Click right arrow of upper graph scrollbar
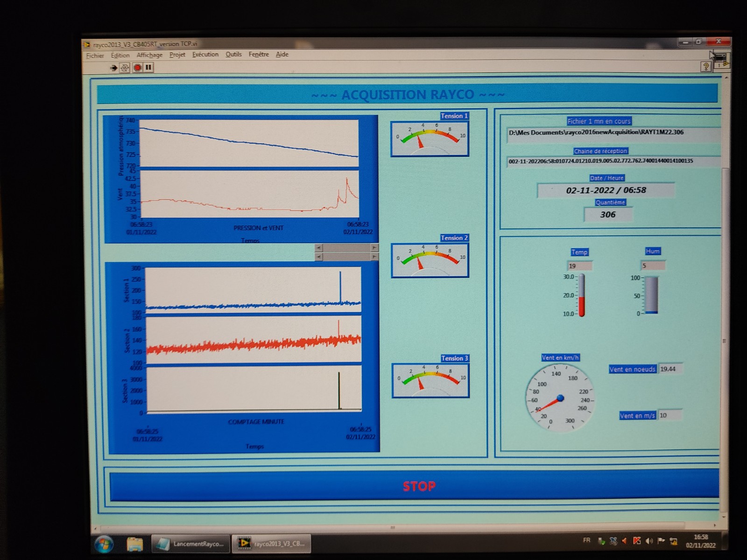Image resolution: width=747 pixels, height=560 pixels. pos(374,247)
